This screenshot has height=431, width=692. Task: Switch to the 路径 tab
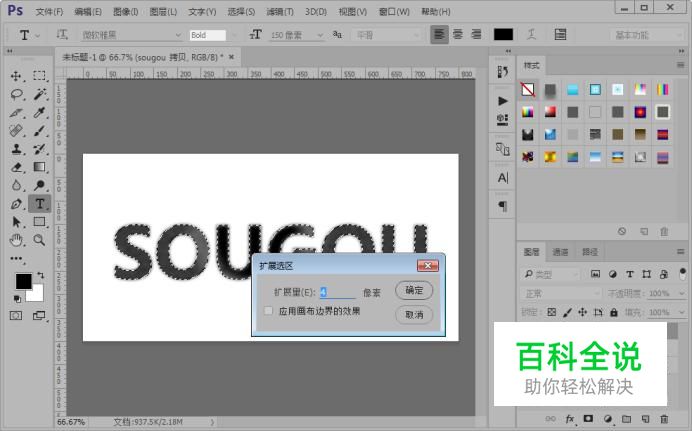590,252
